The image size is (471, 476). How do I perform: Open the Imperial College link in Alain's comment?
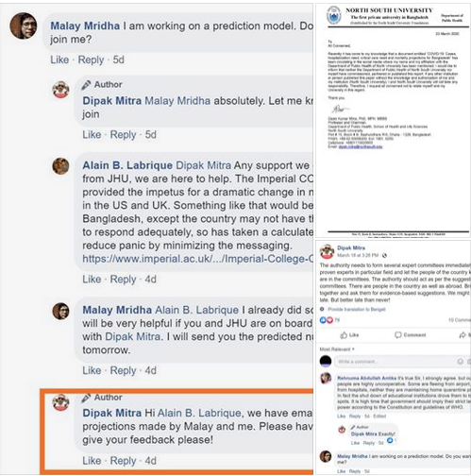tap(197, 259)
